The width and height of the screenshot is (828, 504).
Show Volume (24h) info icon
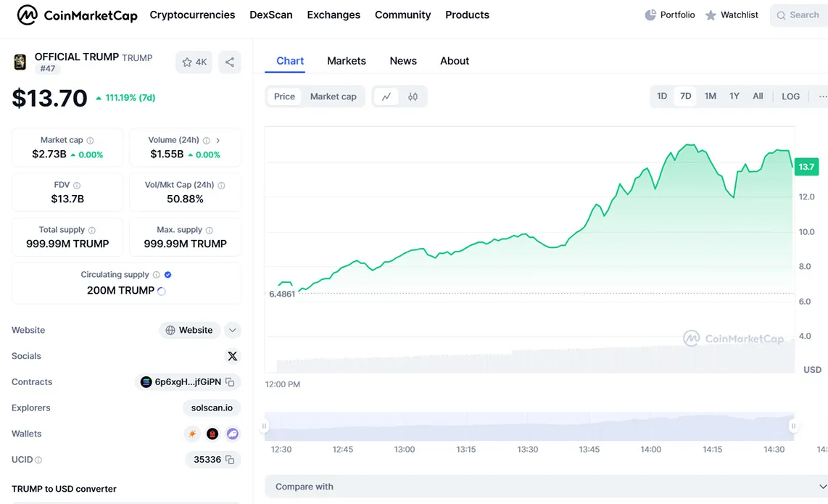tap(207, 141)
